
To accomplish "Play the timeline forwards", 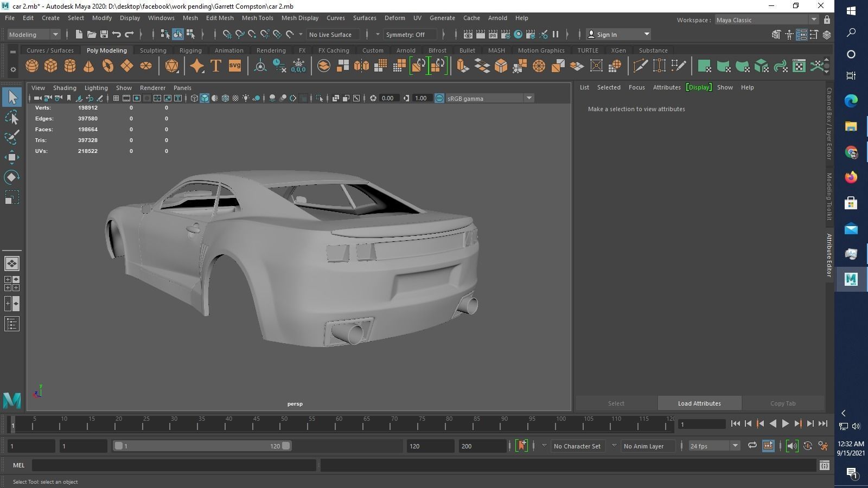I will point(785,424).
